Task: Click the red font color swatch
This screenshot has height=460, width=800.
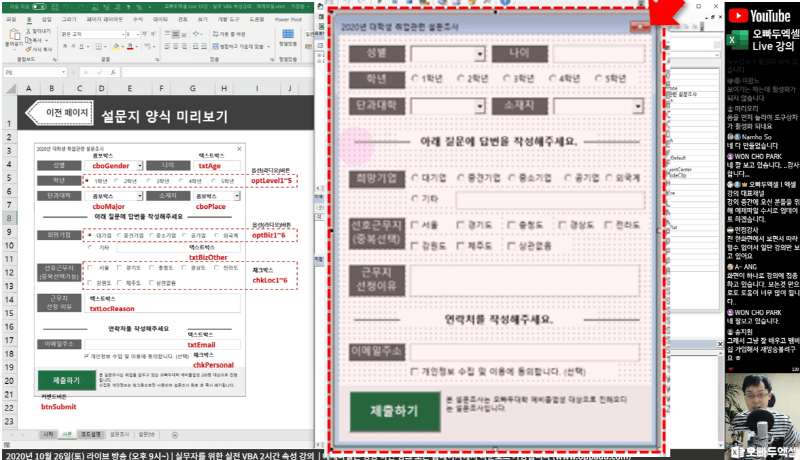Action: pos(130,46)
